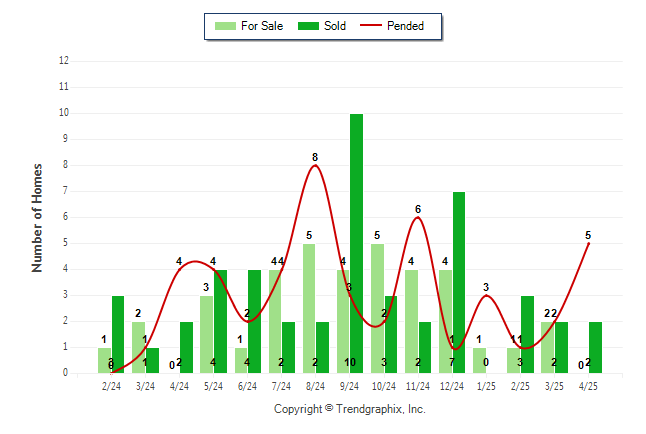This screenshot has width=646, height=434.
Task: Click the y-axis value 6
Action: coord(65,217)
